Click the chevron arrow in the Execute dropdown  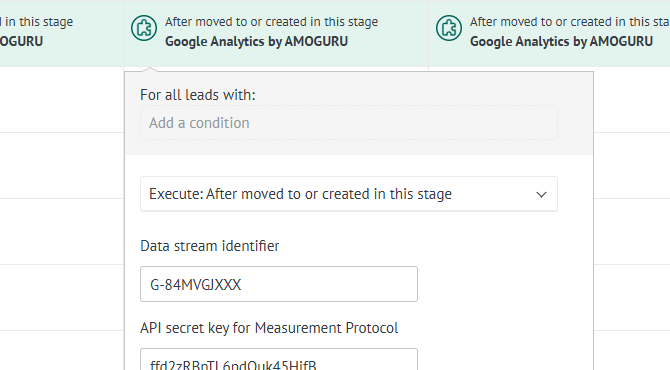click(x=541, y=195)
